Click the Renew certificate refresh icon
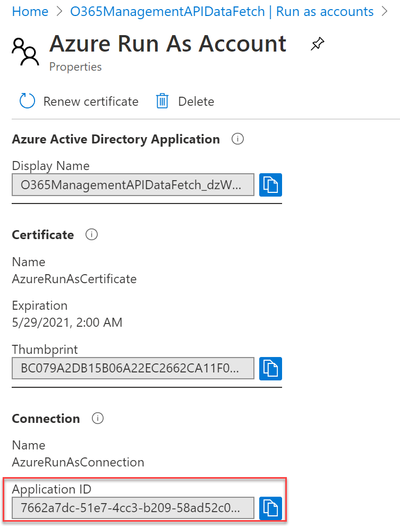The width and height of the screenshot is (400, 526). 27,101
